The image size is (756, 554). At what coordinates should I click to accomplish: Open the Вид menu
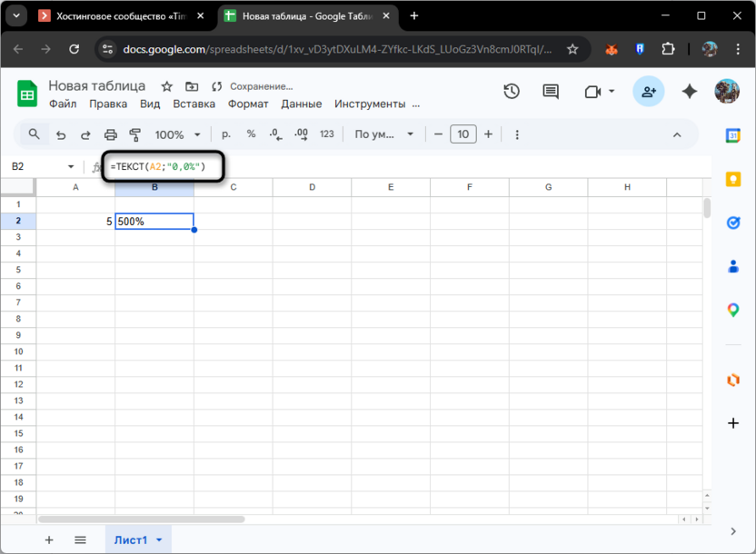(150, 104)
